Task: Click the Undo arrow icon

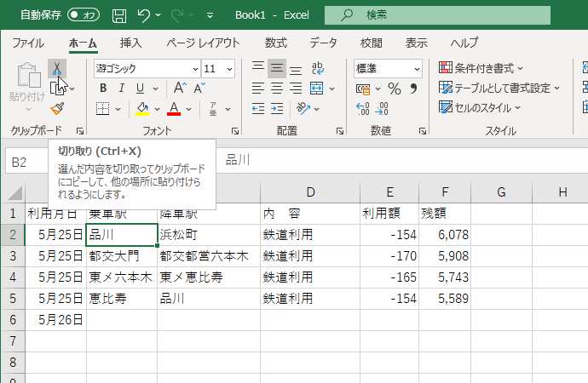Action: 144,15
